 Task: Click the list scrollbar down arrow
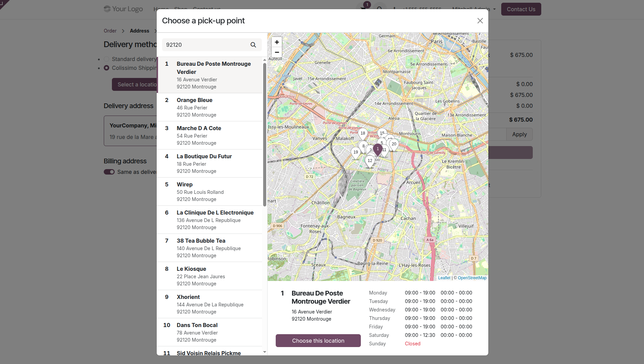pyautogui.click(x=265, y=352)
